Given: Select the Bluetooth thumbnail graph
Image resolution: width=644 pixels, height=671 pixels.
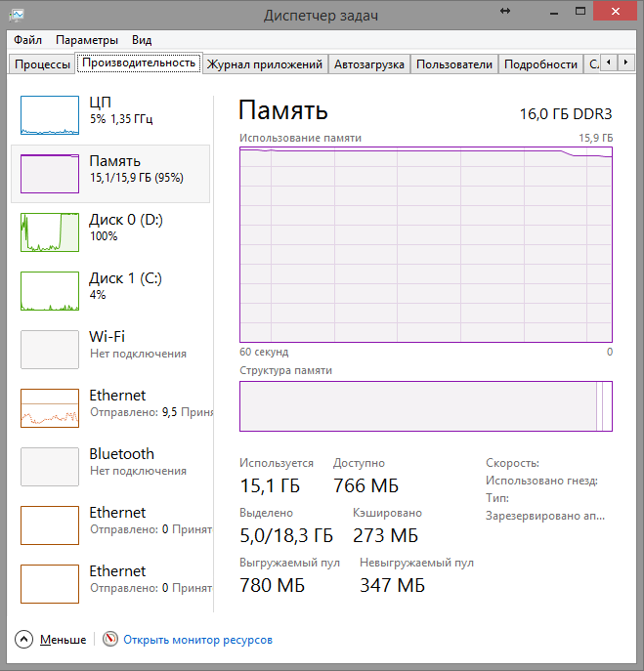Looking at the screenshot, I should coord(50,467).
